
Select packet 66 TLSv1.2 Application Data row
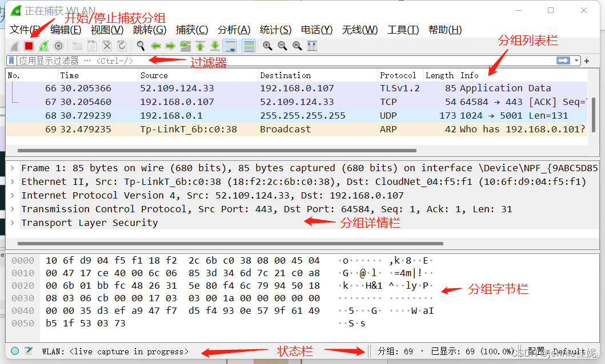pos(297,88)
